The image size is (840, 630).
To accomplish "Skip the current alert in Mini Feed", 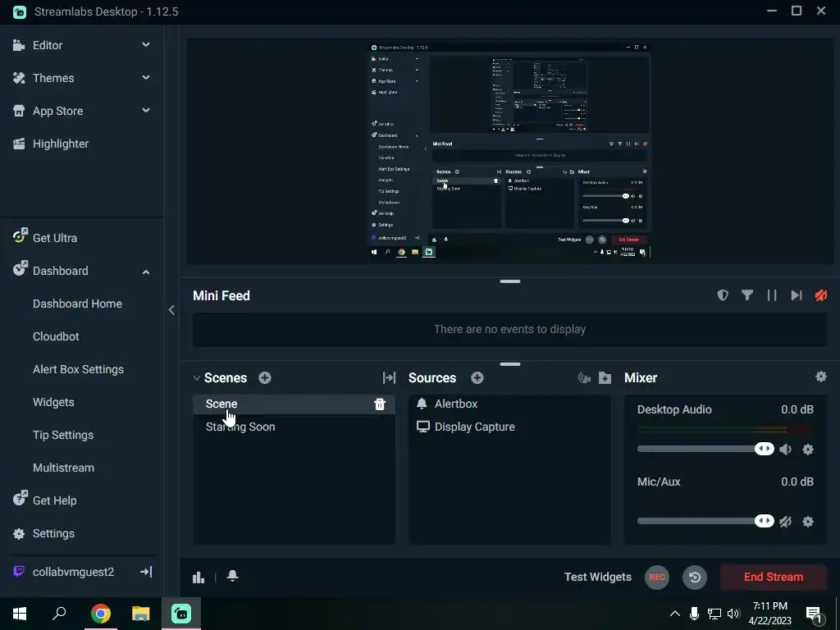I will pos(796,295).
